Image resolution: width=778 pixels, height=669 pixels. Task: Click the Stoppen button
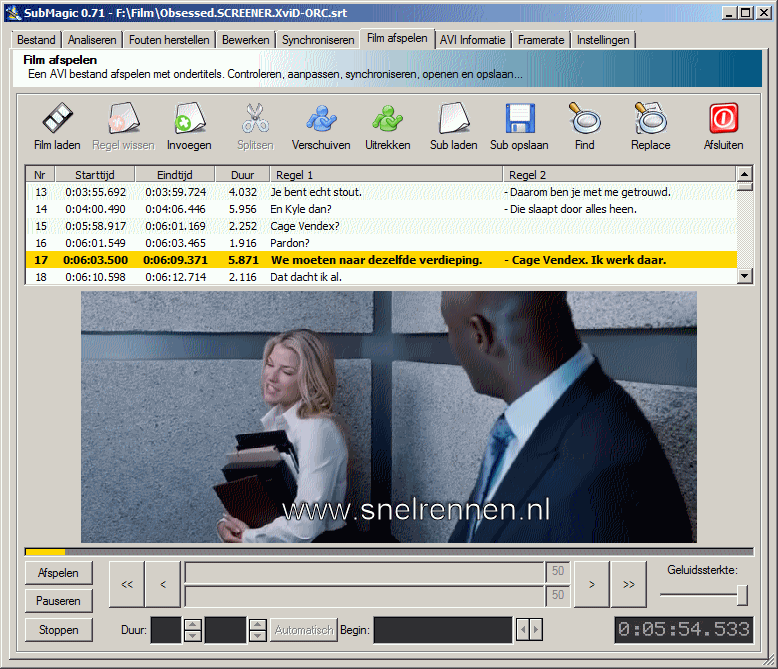click(59, 630)
